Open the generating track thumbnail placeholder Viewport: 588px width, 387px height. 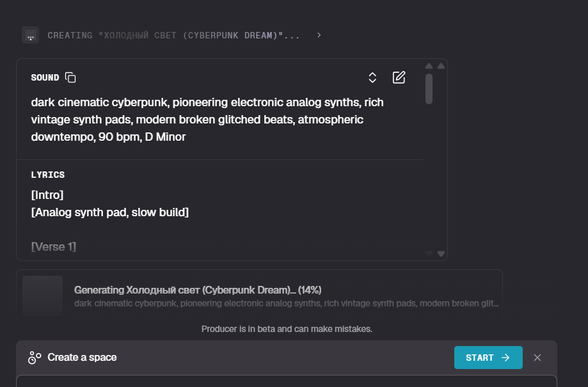point(42,296)
